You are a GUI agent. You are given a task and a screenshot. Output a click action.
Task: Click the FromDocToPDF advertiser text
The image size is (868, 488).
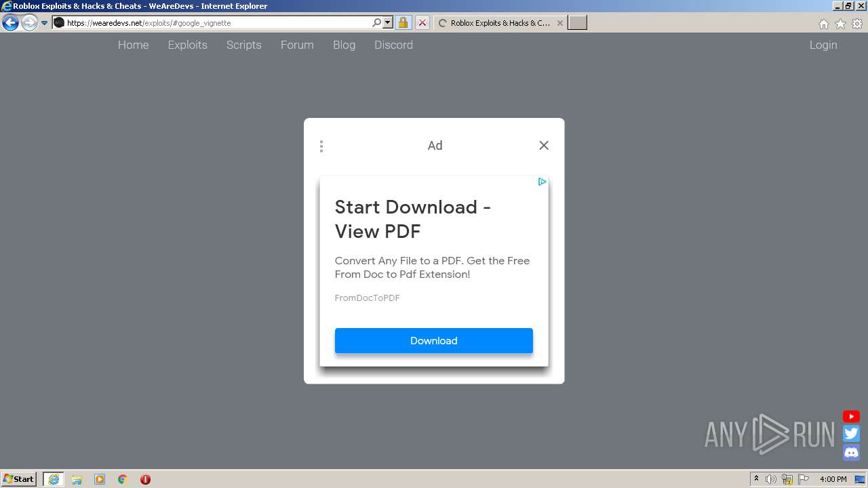(367, 298)
